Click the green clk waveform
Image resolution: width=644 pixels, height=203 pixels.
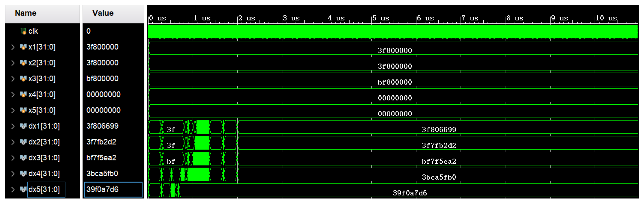tap(393, 32)
